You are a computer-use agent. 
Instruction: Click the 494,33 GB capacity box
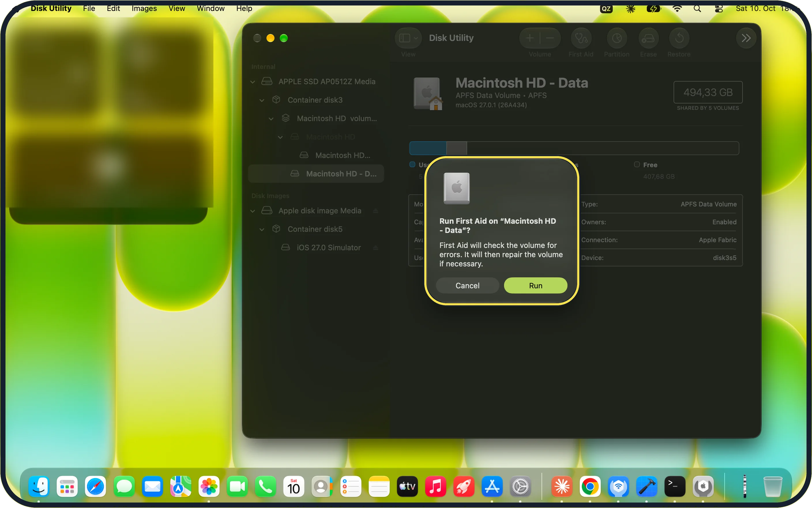click(x=708, y=92)
